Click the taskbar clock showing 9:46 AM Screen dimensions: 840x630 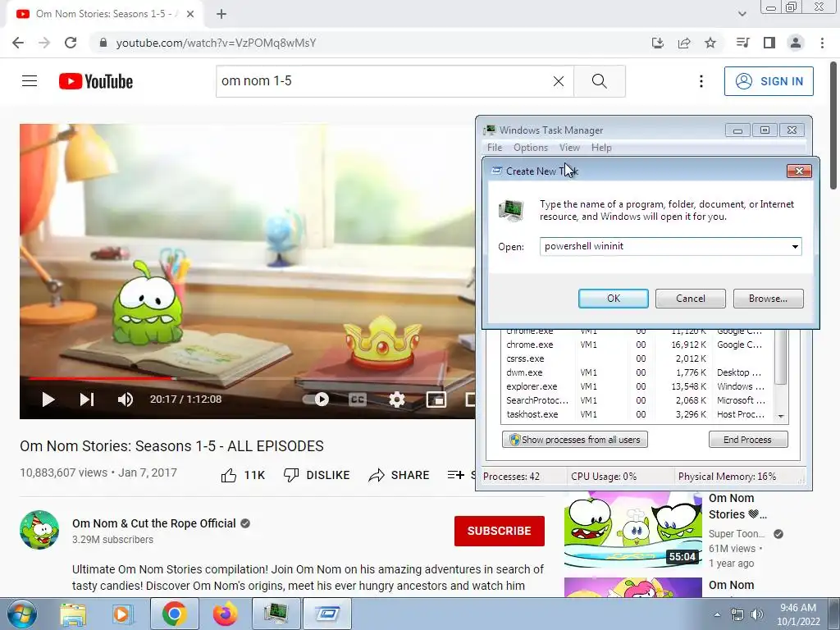[798, 614]
